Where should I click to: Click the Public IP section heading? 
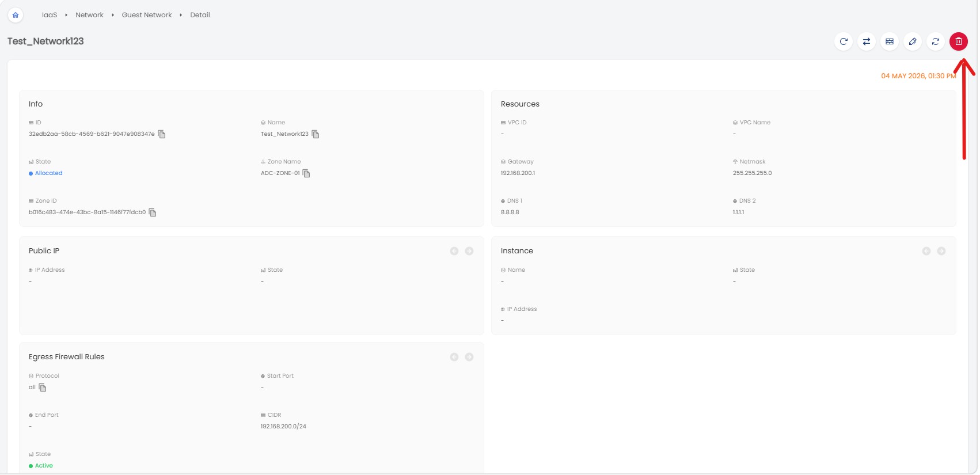pyautogui.click(x=44, y=251)
